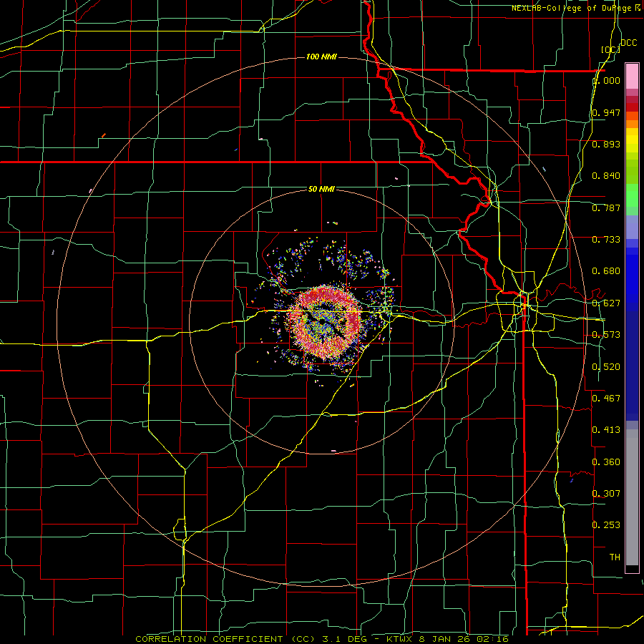Click the radar echo ring at center
The image size is (644, 644).
pos(324,323)
